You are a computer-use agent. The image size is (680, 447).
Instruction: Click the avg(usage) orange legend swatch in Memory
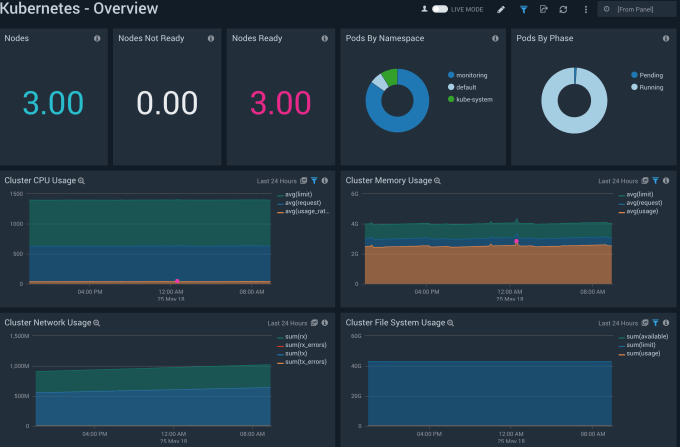pyautogui.click(x=621, y=212)
